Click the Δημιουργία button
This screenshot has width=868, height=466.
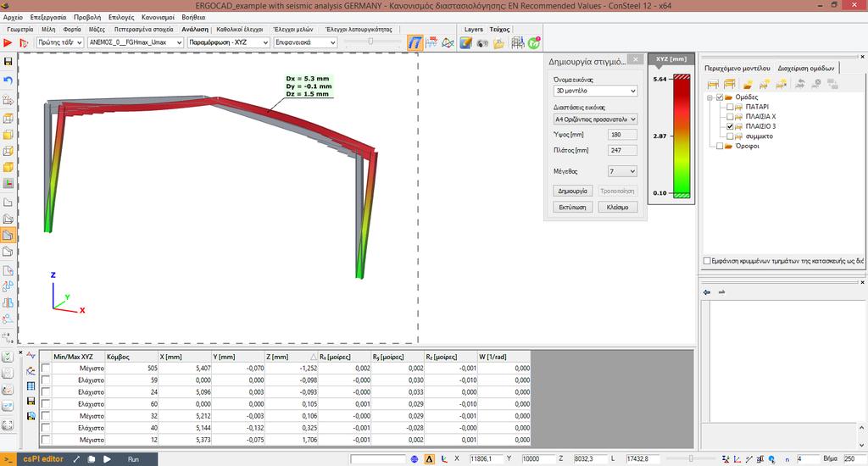pyautogui.click(x=573, y=191)
